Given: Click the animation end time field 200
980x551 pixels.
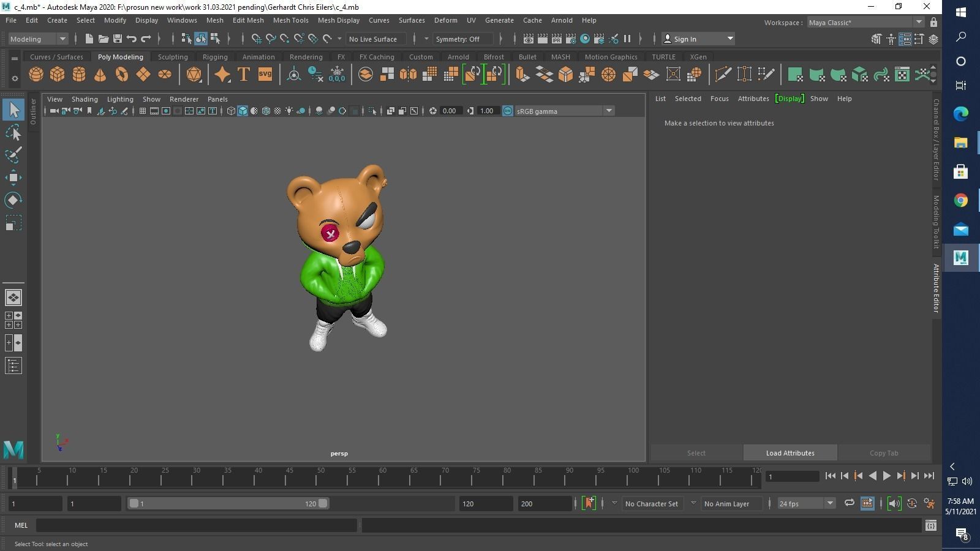Looking at the screenshot, I should click(x=545, y=503).
